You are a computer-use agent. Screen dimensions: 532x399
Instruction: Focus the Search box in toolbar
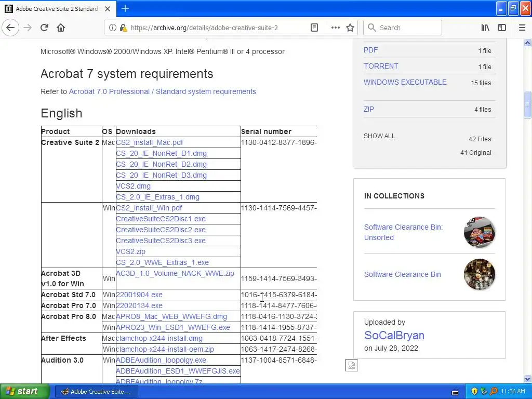(x=403, y=28)
